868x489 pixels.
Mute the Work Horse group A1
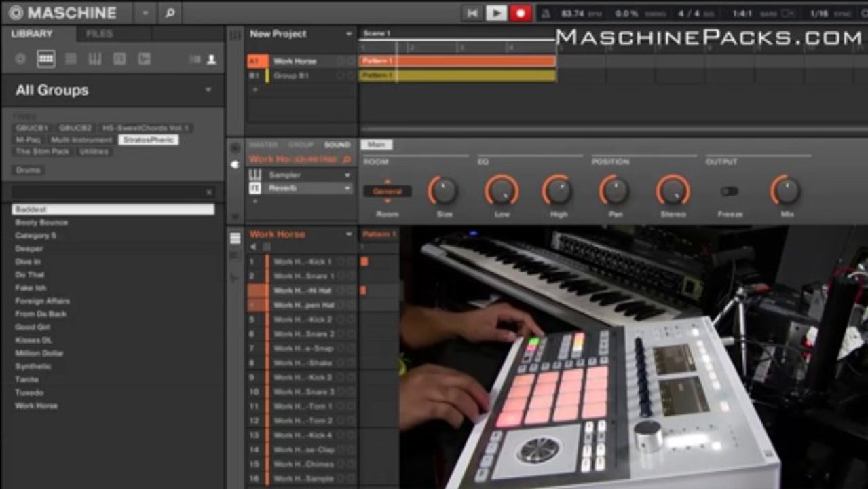[x=341, y=61]
